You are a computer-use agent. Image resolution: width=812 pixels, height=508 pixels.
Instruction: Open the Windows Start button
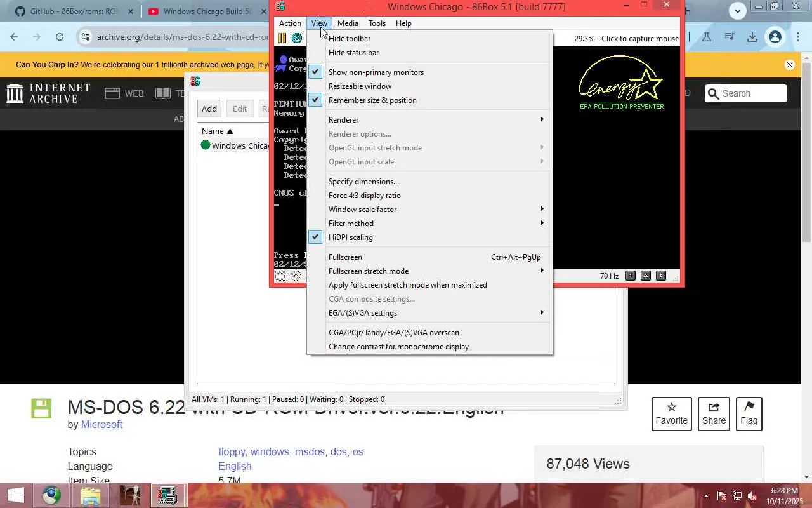click(x=15, y=495)
